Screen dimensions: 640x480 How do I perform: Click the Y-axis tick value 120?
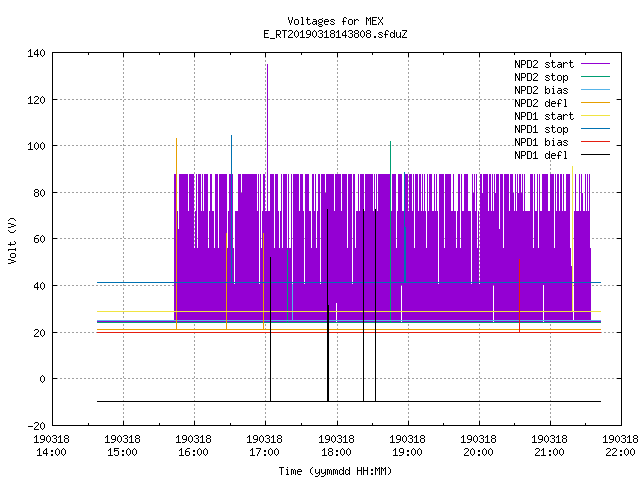pyautogui.click(x=36, y=100)
